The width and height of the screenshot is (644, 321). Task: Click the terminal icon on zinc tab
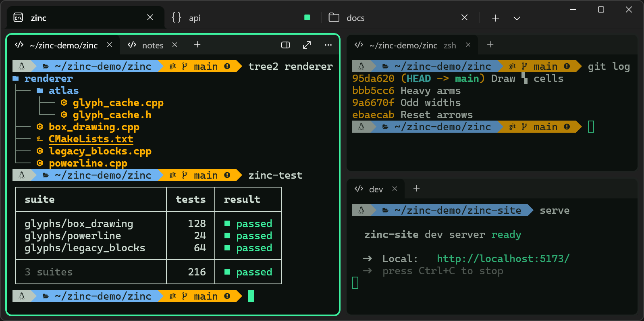tap(18, 17)
